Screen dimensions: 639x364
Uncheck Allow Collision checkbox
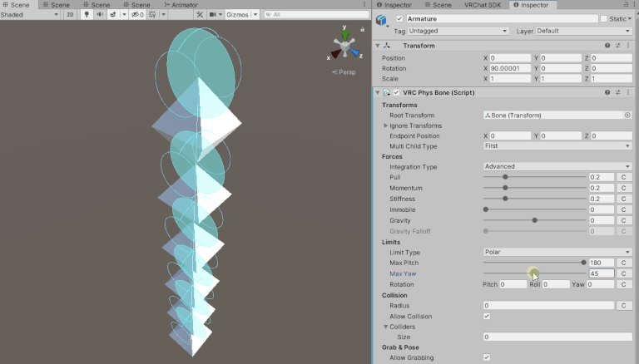(487, 317)
